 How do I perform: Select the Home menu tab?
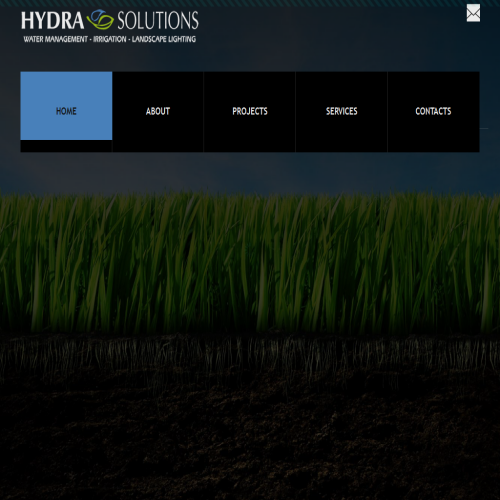coord(66,106)
